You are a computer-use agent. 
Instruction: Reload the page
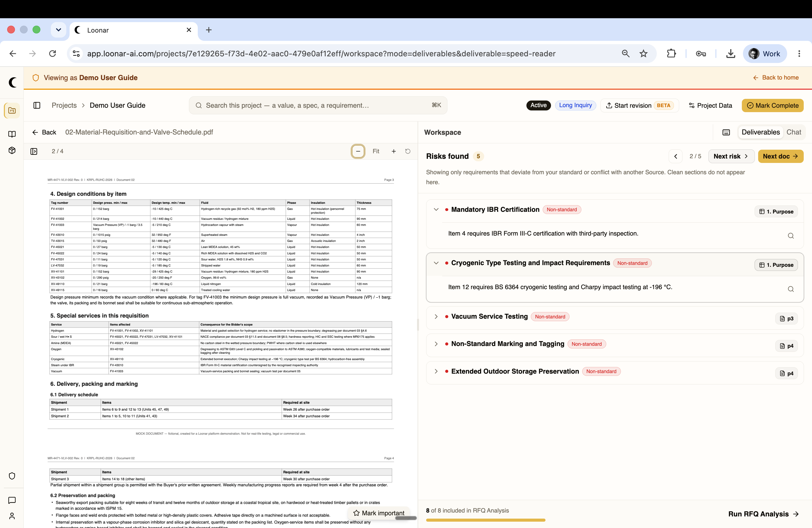52,54
